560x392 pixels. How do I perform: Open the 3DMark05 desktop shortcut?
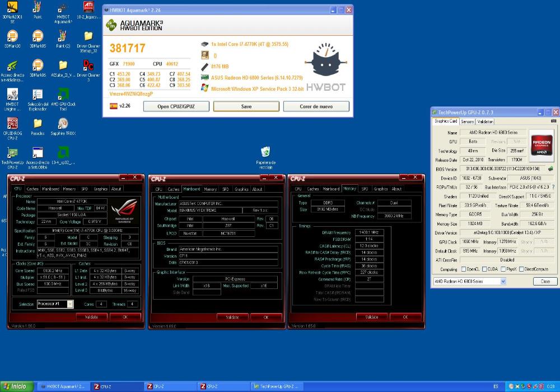[38, 39]
